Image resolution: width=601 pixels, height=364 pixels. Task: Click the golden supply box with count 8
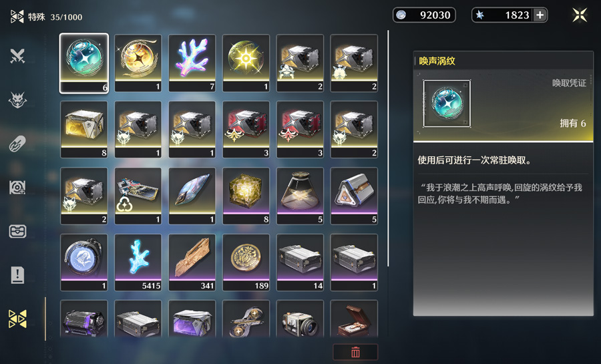click(x=84, y=130)
